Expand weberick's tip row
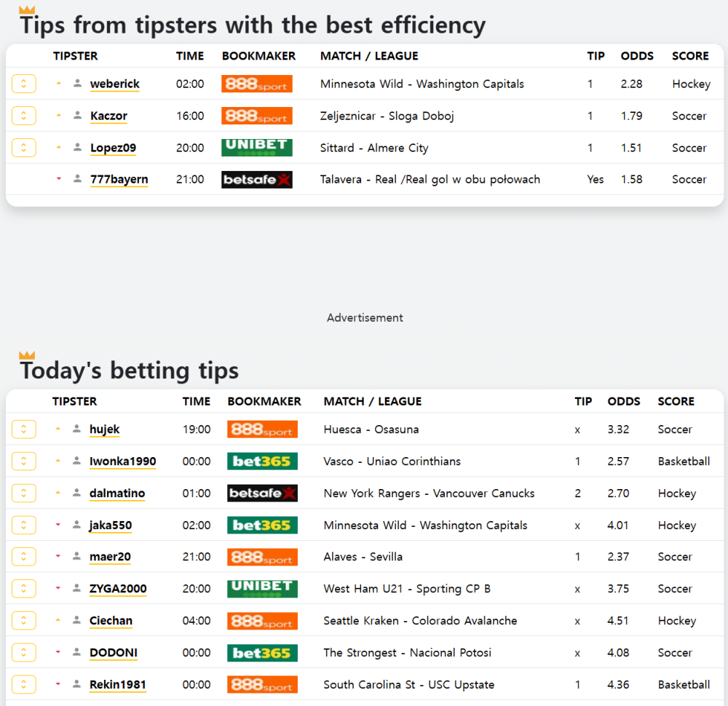This screenshot has width=728, height=706. coord(24,84)
